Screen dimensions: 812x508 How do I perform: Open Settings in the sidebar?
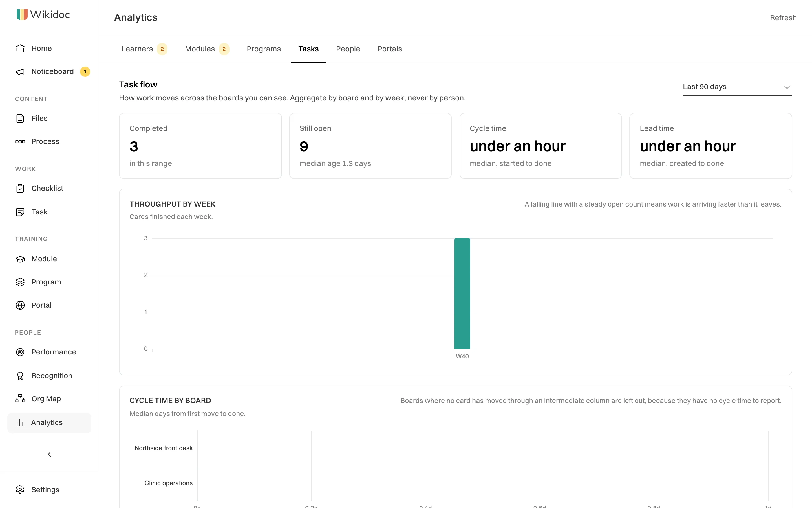(x=49, y=490)
